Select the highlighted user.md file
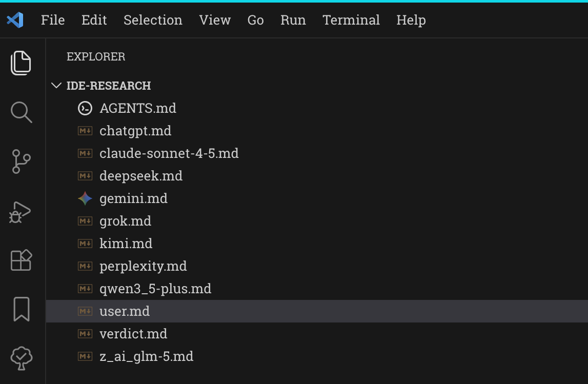Screen dimensions: 588x384 click(317, 311)
